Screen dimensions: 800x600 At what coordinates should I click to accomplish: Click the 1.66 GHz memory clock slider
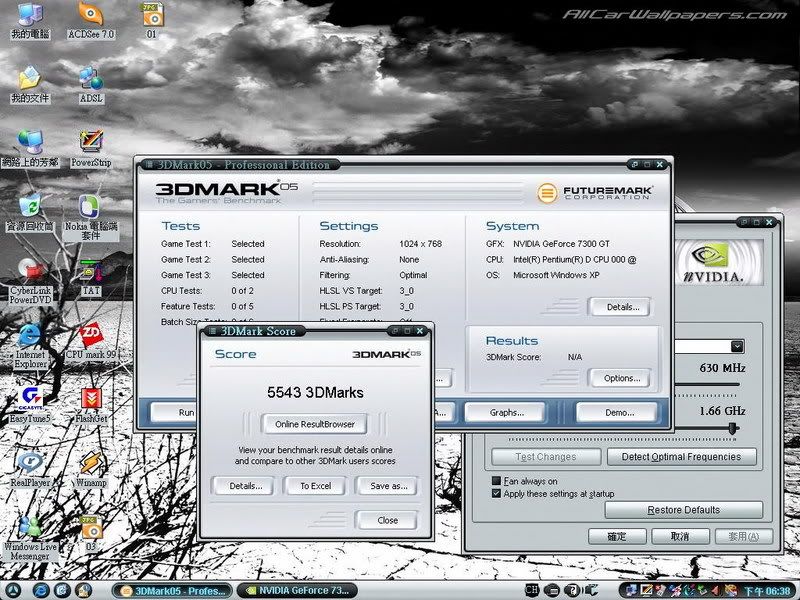[x=733, y=428]
